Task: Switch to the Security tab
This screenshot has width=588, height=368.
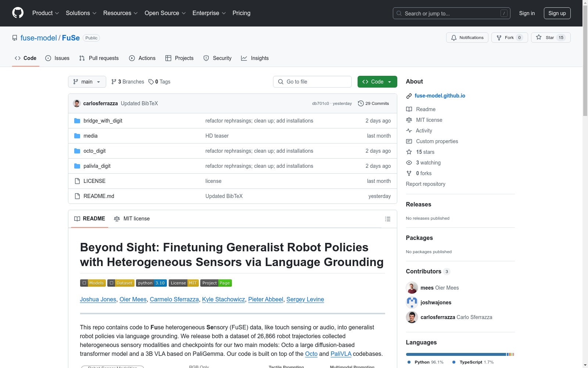Action: coord(218,58)
